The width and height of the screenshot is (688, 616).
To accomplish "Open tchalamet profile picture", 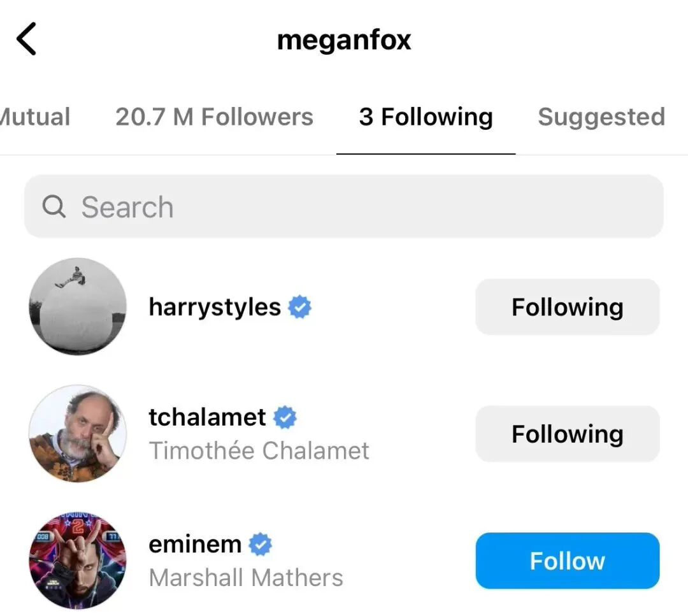I will [78, 433].
